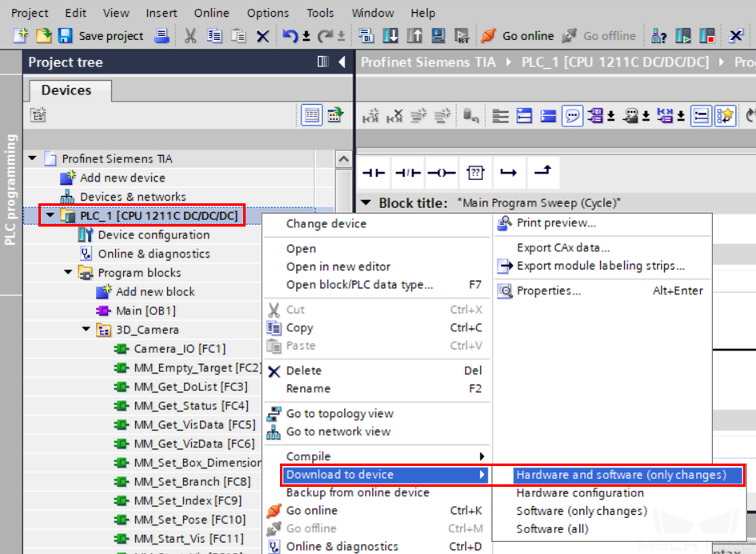756x554 pixels.
Task: Insert a normally closed contact
Action: [x=408, y=172]
